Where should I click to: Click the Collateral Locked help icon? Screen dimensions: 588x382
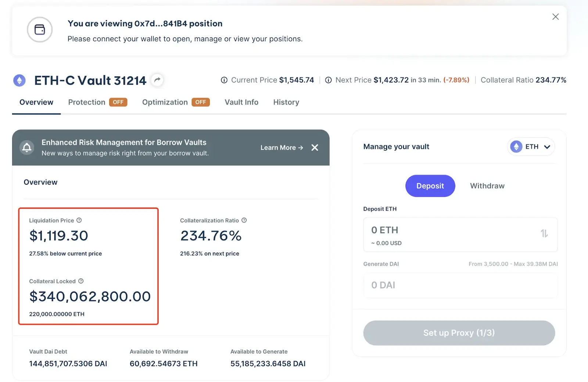tap(81, 281)
